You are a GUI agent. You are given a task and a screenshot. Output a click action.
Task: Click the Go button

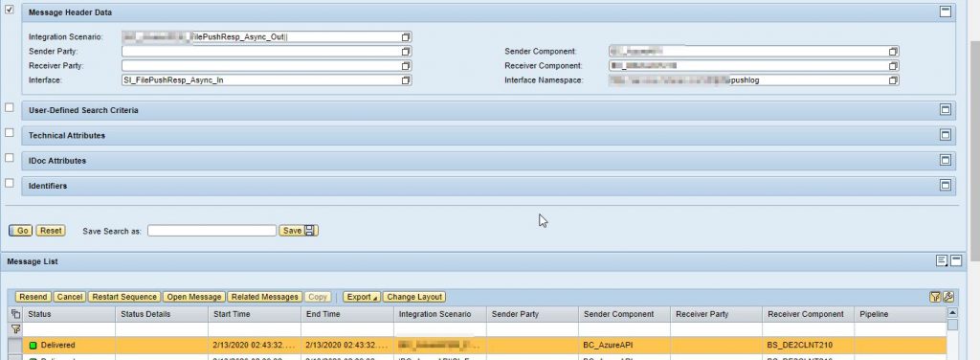point(21,231)
